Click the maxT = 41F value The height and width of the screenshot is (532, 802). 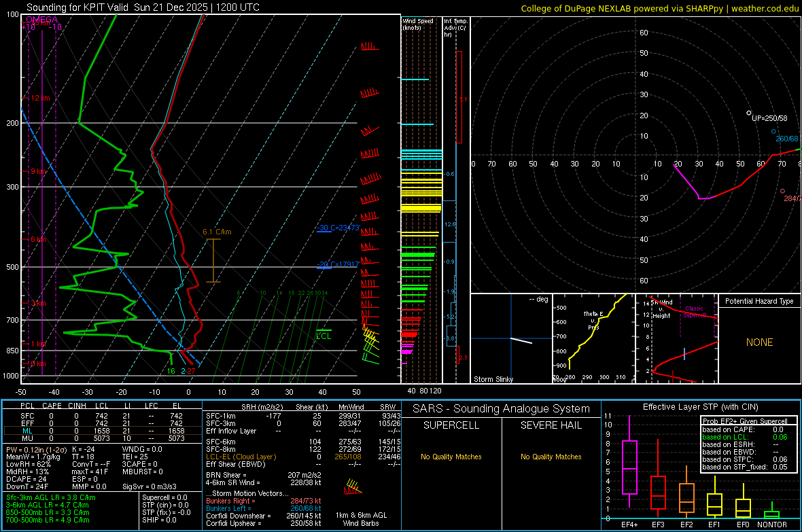90,472
